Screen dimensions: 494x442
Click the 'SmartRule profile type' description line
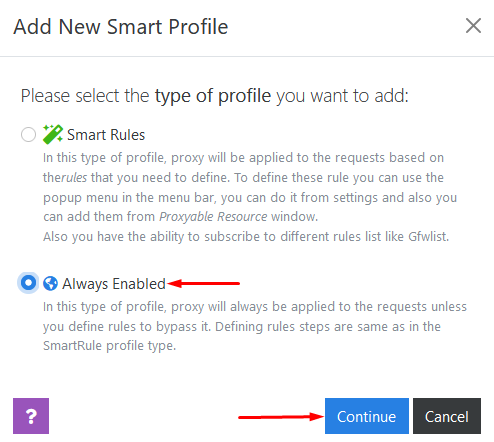[x=109, y=346]
